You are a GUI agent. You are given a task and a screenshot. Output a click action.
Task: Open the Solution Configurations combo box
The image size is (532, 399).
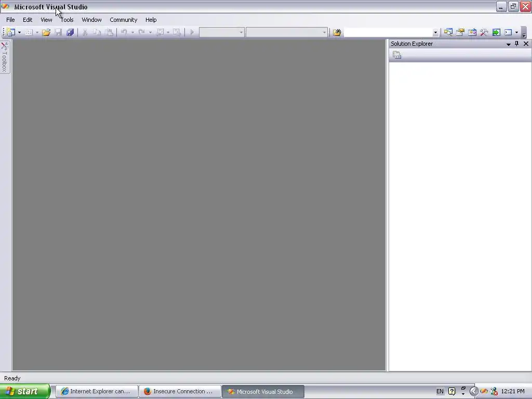pyautogui.click(x=221, y=32)
